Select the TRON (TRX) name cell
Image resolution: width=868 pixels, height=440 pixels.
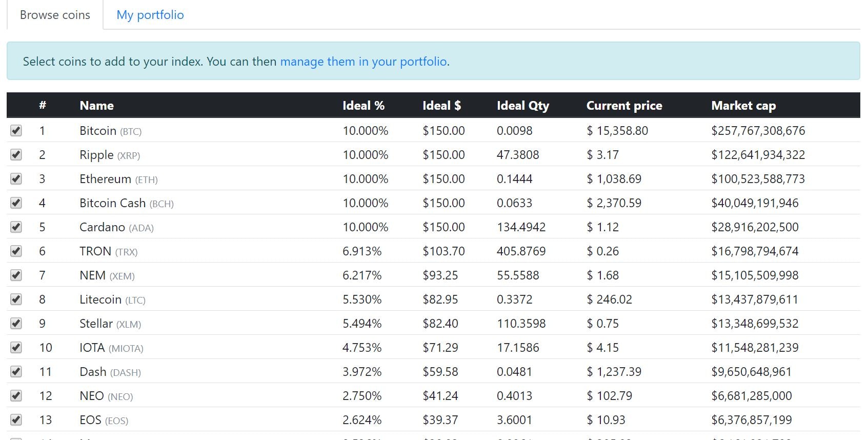(108, 251)
